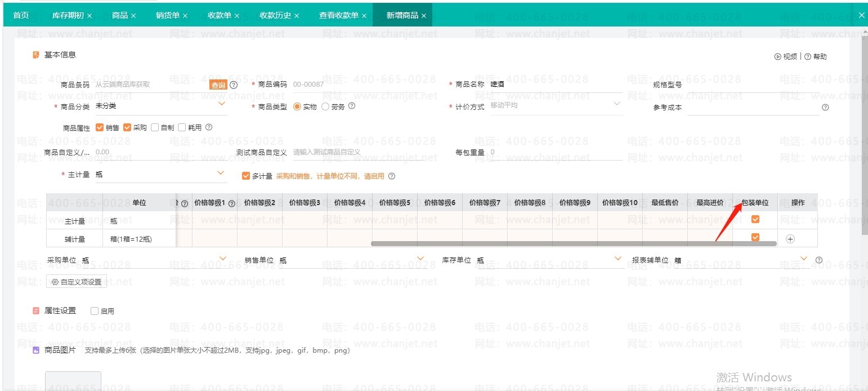Close the 新增商品 tab with its X

pos(424,16)
